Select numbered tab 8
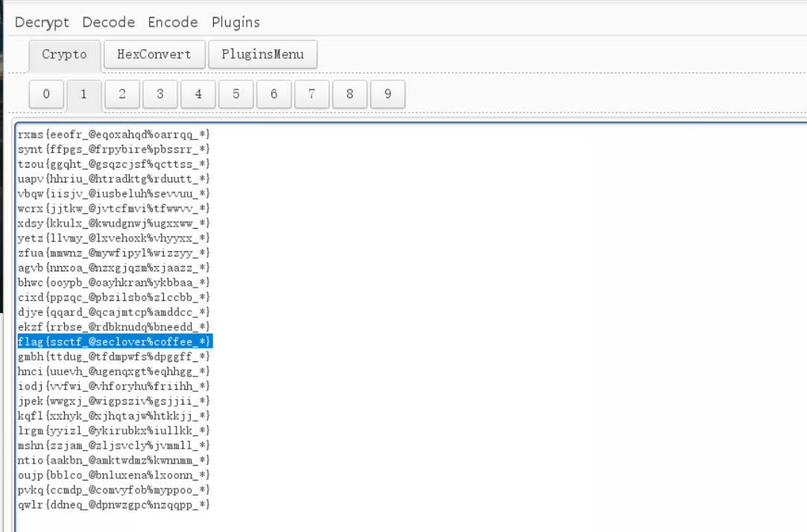807x532 pixels. (x=350, y=94)
